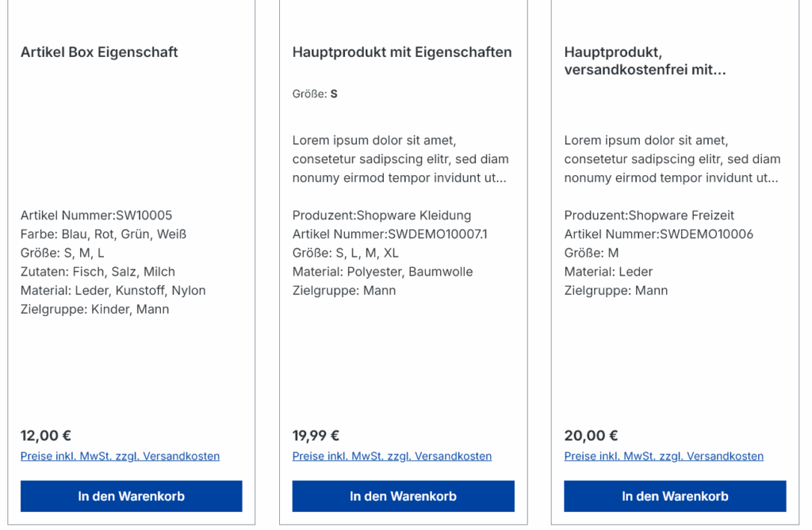Click the 19,99 € price
The width and height of the screenshot is (812, 530).
[x=316, y=436]
